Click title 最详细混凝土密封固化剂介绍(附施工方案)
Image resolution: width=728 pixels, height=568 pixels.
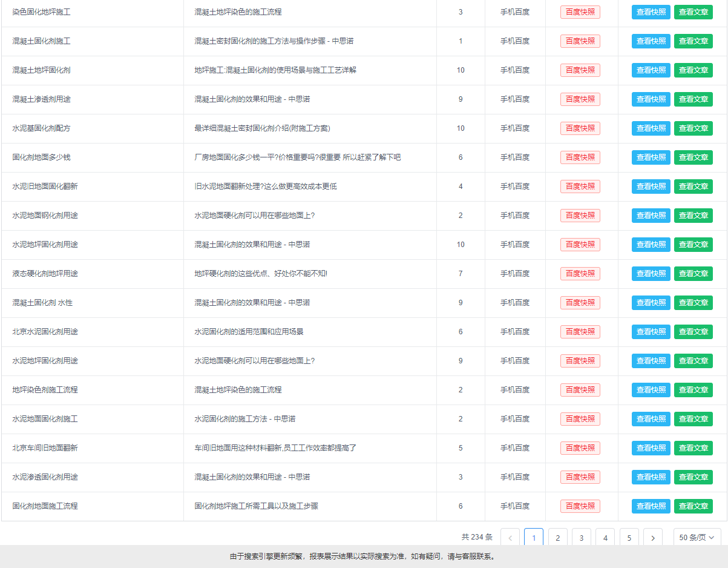tap(262, 128)
